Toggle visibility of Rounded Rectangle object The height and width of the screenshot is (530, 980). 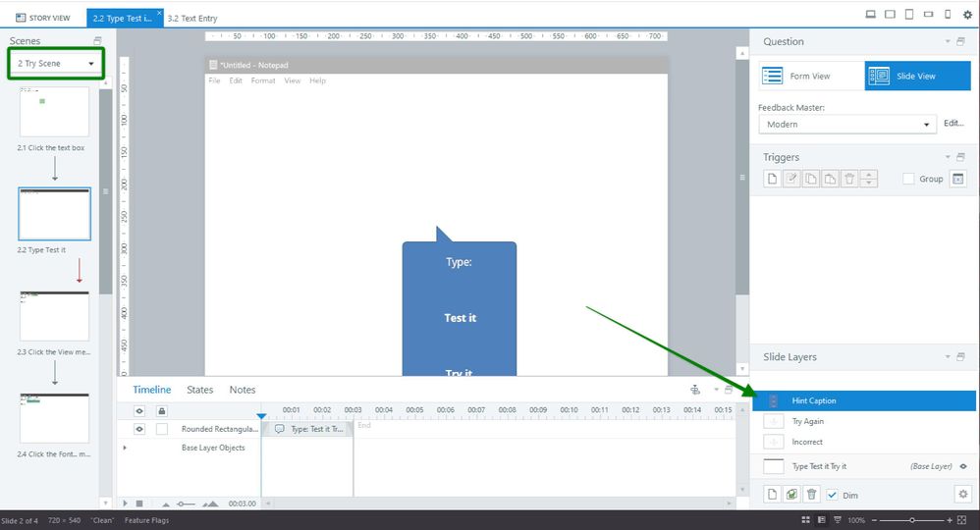tap(139, 429)
